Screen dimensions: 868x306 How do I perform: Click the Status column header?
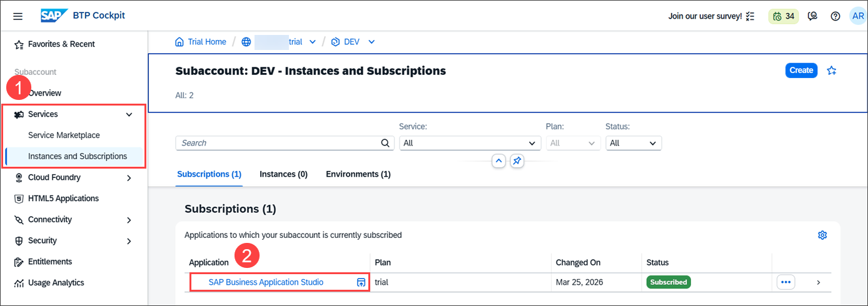coord(657,263)
